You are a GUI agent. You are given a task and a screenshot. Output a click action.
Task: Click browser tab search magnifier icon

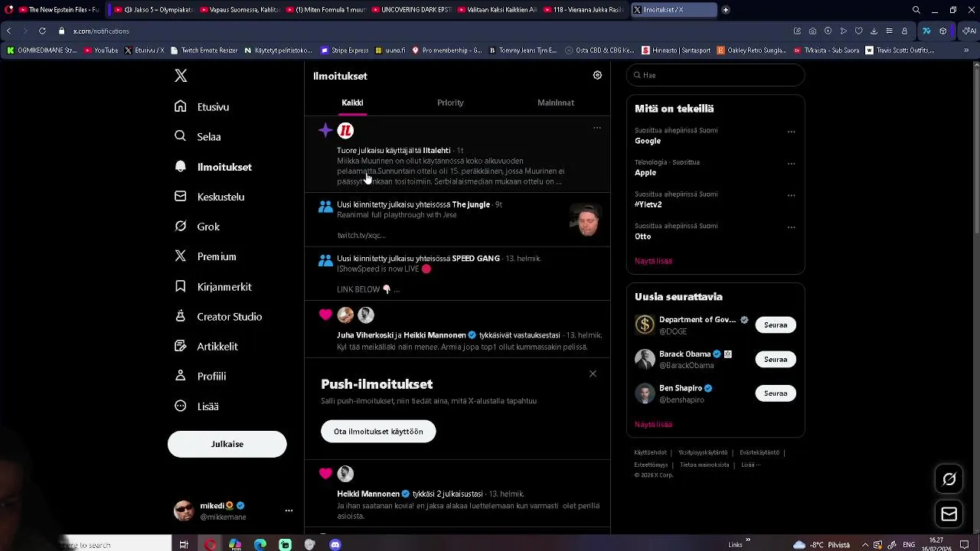pos(916,10)
